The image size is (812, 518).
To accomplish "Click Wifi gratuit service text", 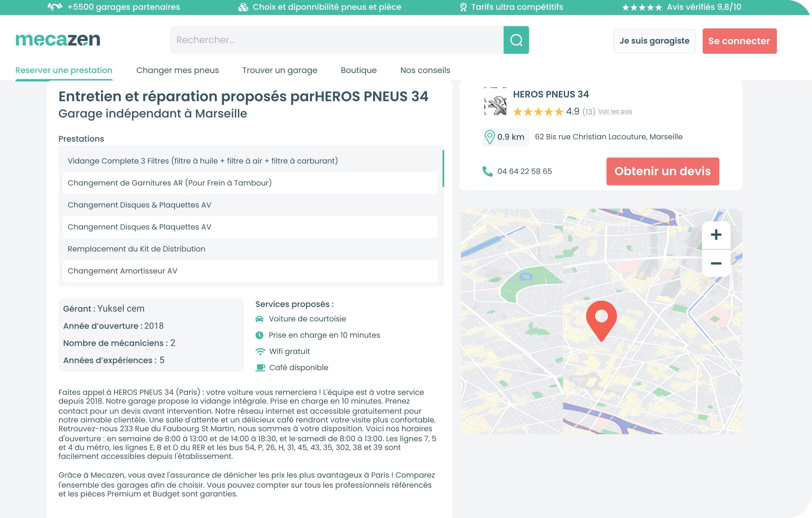I will 289,351.
